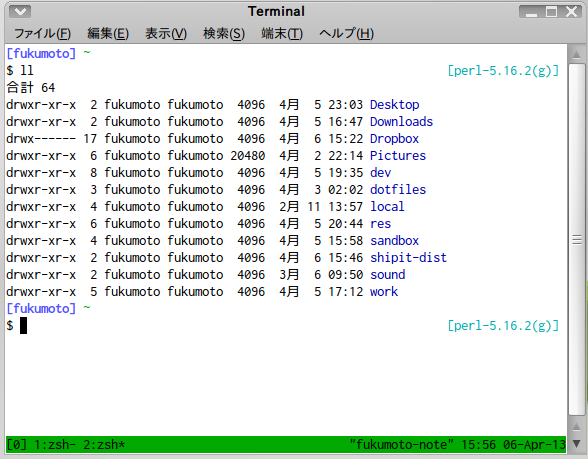
Task: Click the scrollbar thumb grip handle
Action: (577, 239)
